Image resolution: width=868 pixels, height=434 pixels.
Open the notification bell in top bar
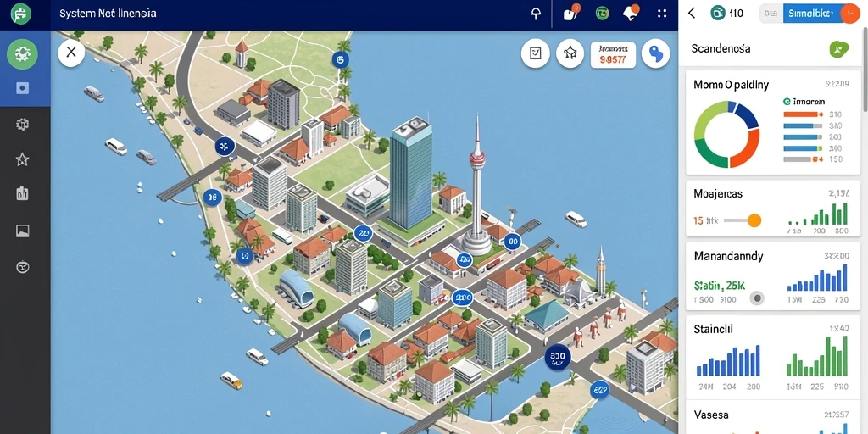[631, 13]
